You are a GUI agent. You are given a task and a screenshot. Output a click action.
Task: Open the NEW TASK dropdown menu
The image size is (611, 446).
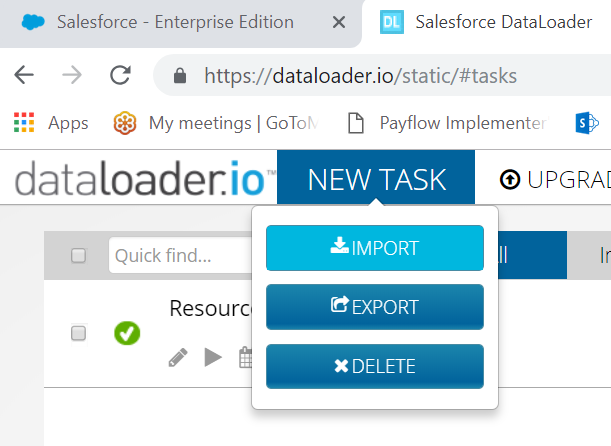click(x=376, y=179)
